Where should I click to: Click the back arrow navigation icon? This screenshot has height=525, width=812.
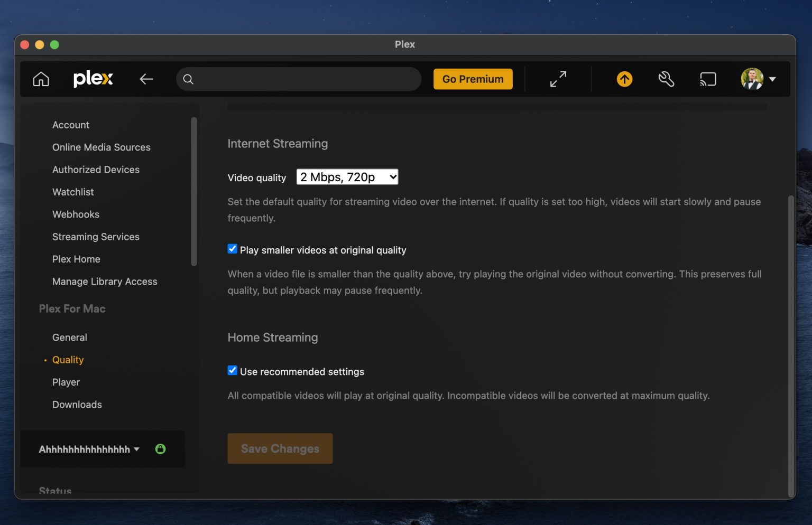pos(146,79)
